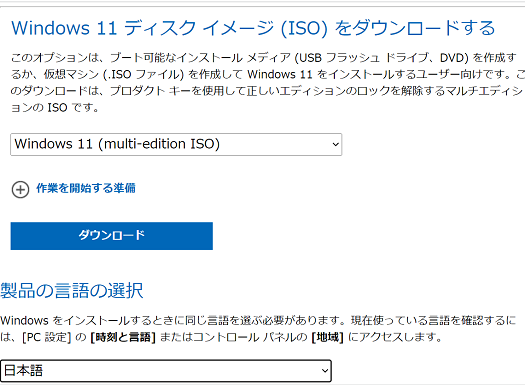This screenshot has width=525, height=385.
Task: Click the (.ISO ファイル) text in the description
Action: point(144,74)
